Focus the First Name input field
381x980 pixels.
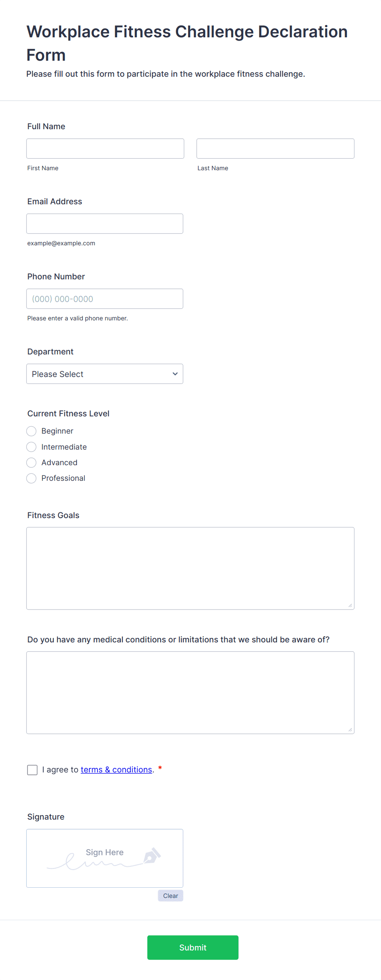point(105,148)
